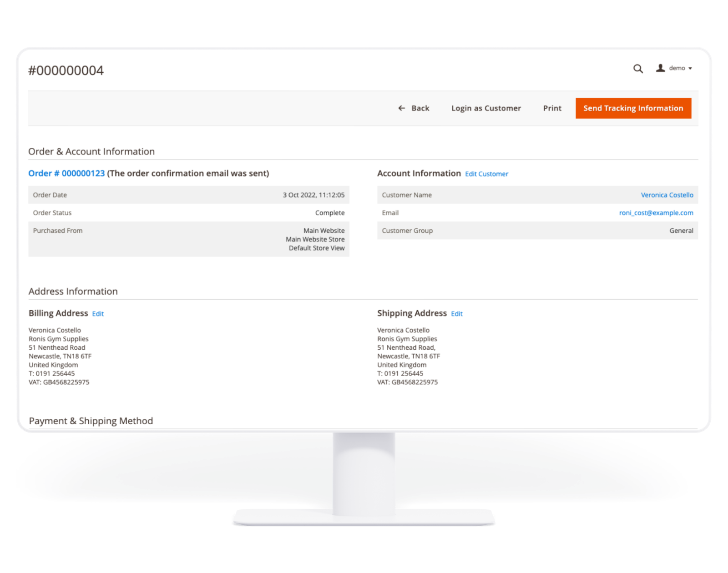Click the search magnifier icon
The height and width of the screenshot is (573, 728).
point(638,69)
